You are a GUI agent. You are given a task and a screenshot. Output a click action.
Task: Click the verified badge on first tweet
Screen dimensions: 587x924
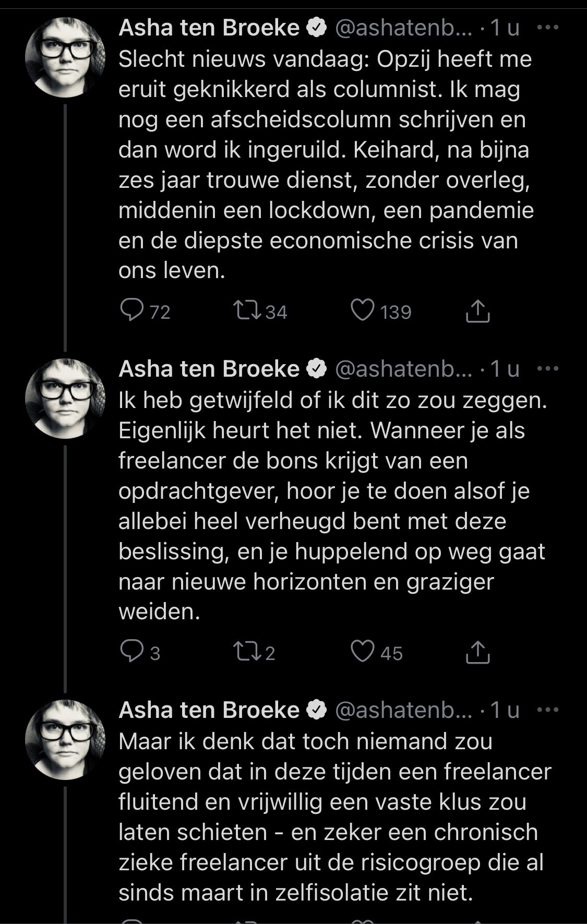click(317, 28)
